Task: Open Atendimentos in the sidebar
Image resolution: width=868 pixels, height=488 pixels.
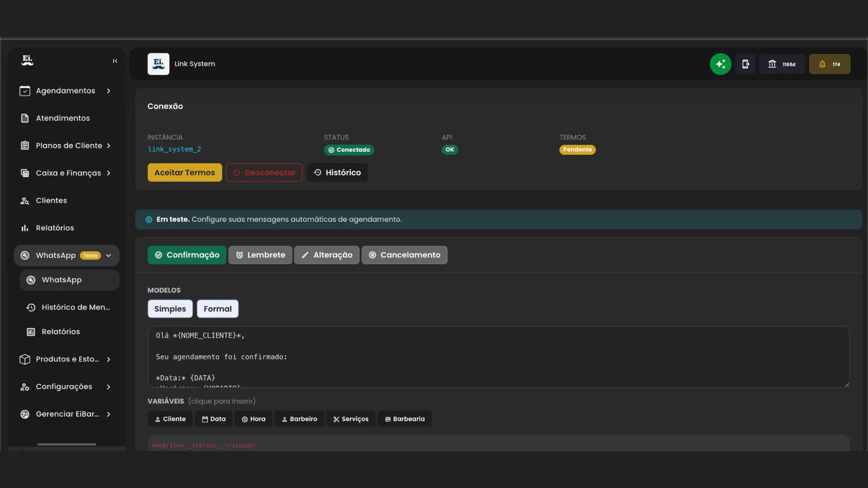Action: click(x=63, y=118)
